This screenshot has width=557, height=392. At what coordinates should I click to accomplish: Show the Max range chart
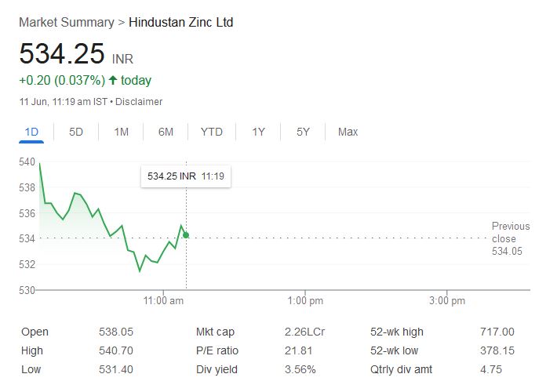pos(348,132)
